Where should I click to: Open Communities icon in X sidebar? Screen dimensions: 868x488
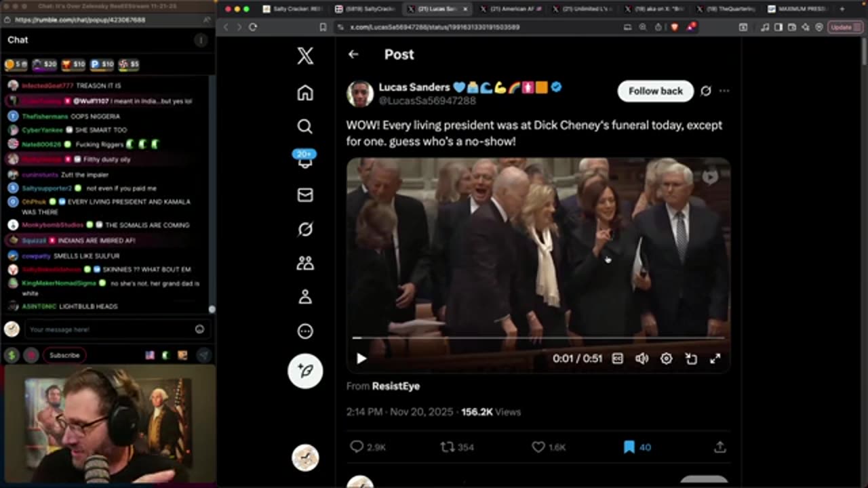tap(305, 264)
